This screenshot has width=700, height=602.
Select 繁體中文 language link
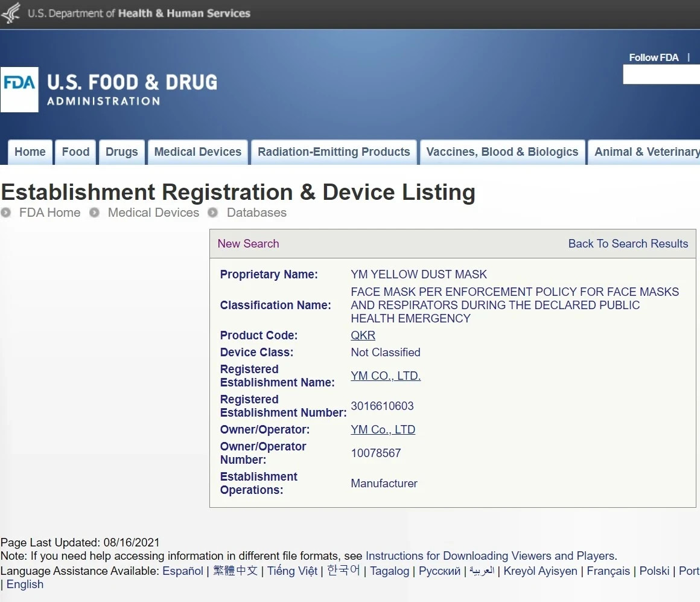[235, 571]
